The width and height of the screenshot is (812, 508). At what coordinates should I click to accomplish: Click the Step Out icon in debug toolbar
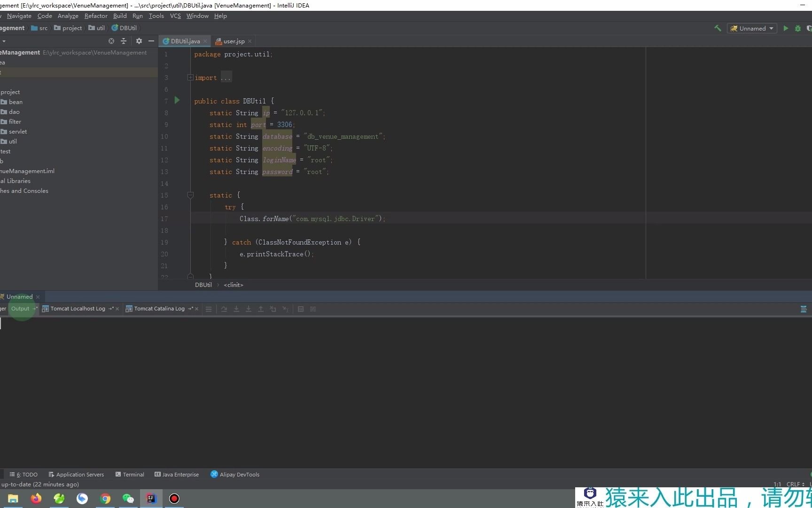[261, 309]
